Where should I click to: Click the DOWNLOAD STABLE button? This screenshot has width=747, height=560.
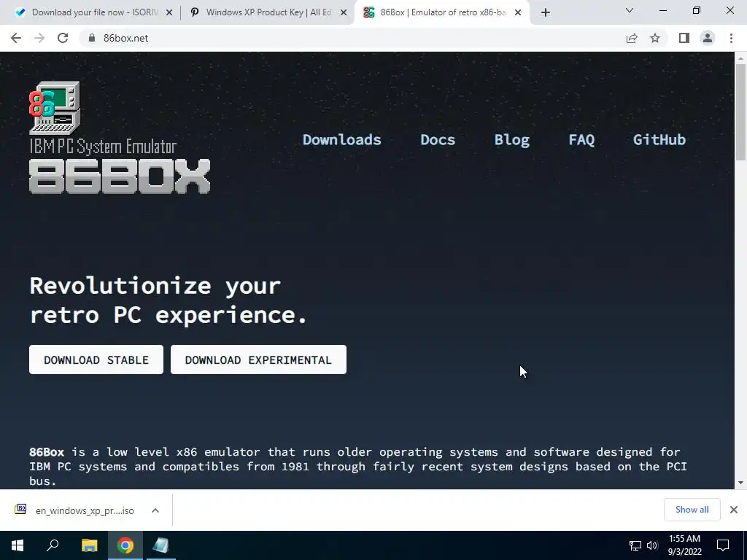tap(96, 359)
